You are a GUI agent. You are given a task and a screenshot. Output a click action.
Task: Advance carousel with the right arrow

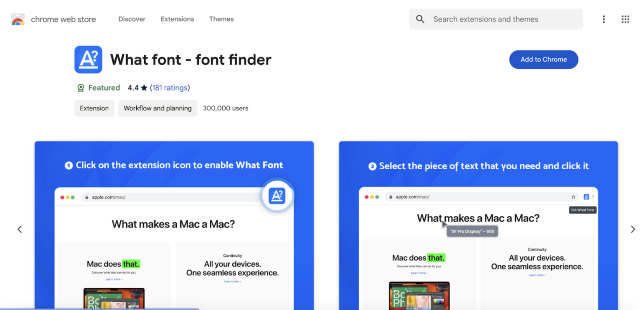(x=633, y=229)
